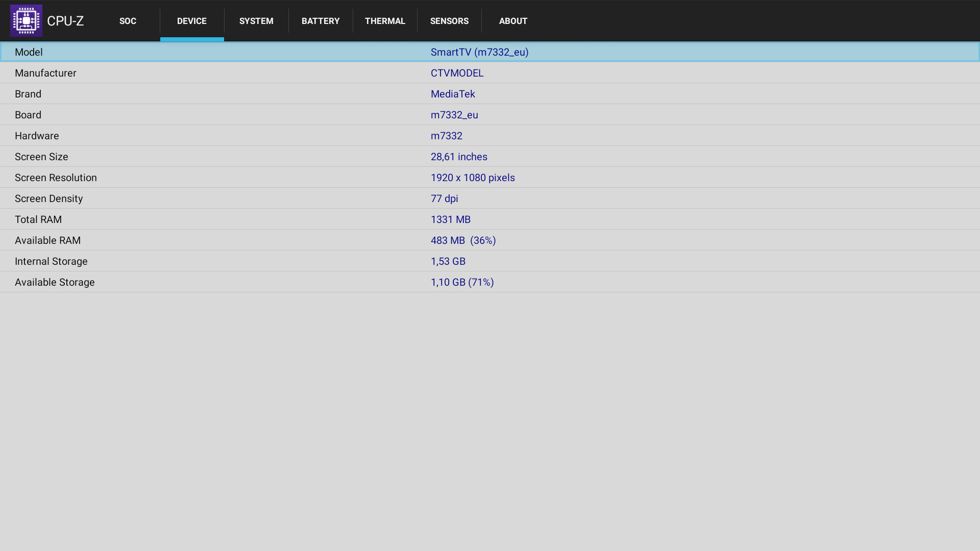Open the SYSTEM tab
Screen dimensions: 980x551
coord(256,21)
